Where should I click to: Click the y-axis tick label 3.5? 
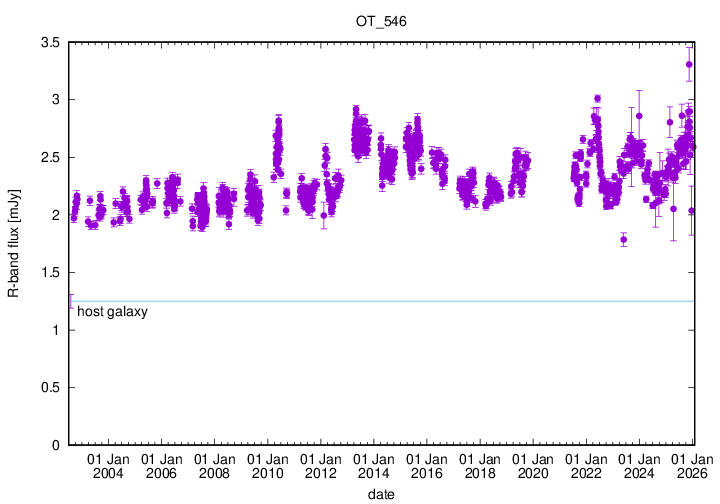tap(49, 42)
